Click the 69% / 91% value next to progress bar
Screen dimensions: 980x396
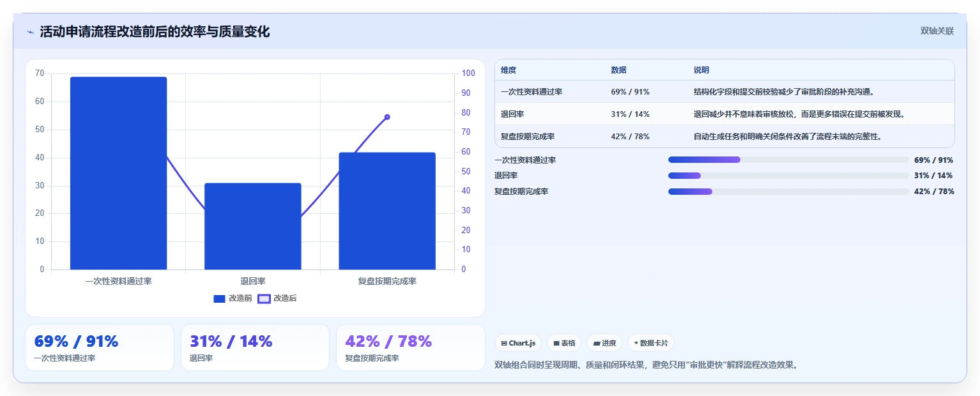(933, 160)
